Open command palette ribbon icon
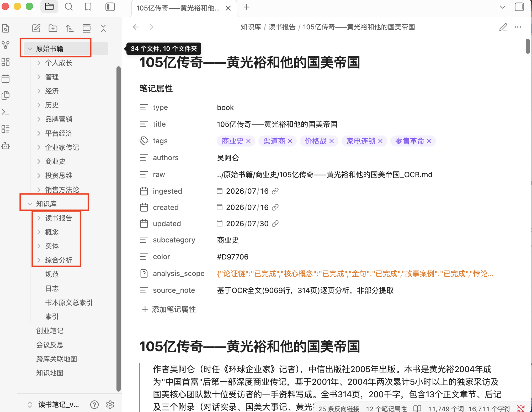 coord(6,112)
